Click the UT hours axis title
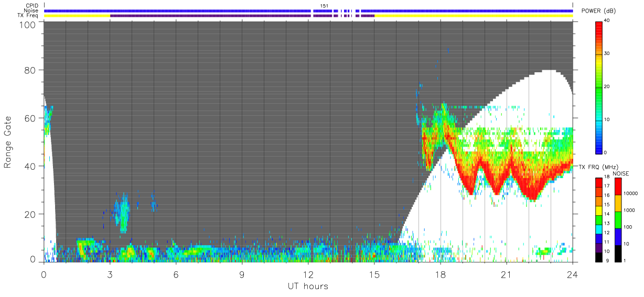Image resolution: width=644 pixels, height=297 pixels. pyautogui.click(x=308, y=286)
